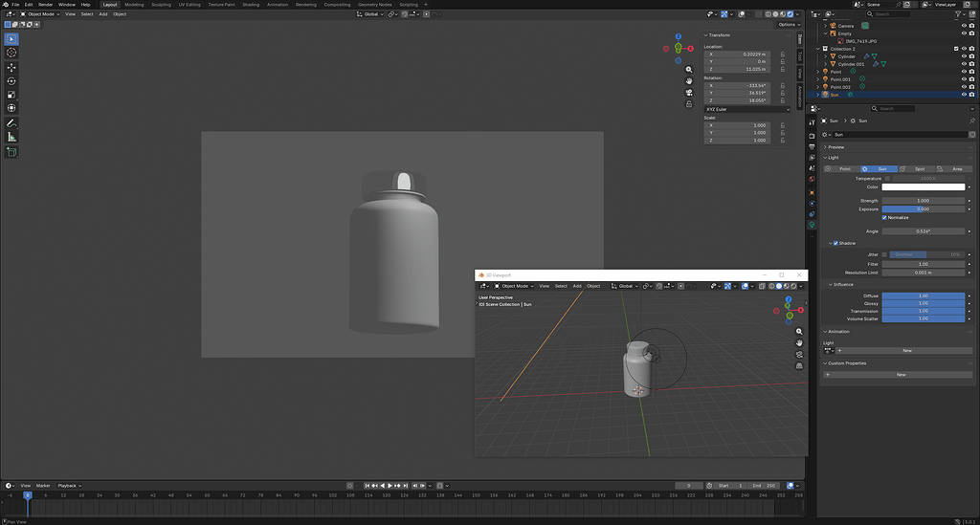
Task: Click the pan hand icon in main viewport
Action: 689,81
